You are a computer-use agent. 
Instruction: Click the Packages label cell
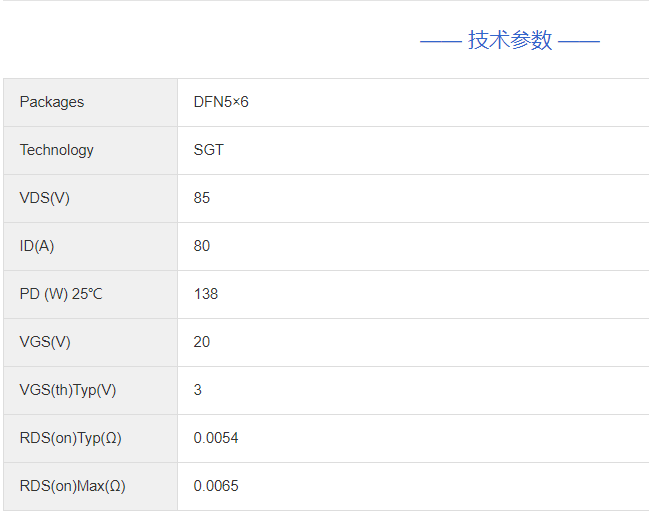[52, 102]
